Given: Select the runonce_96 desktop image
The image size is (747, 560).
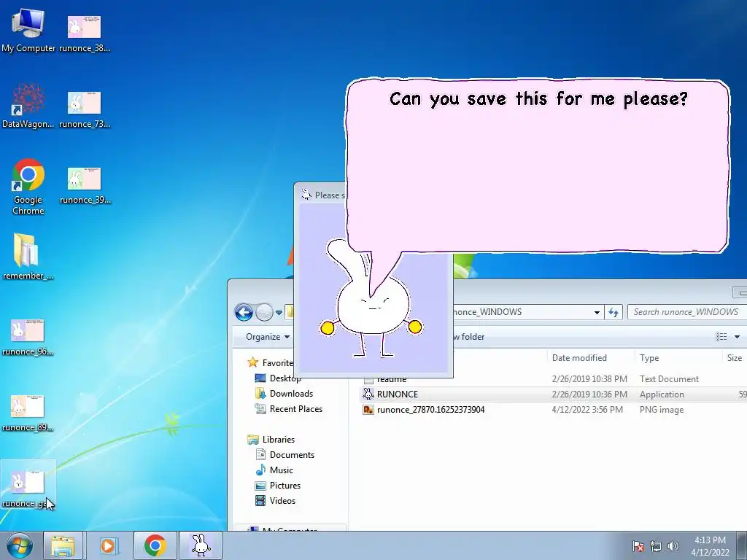Looking at the screenshot, I should click(x=28, y=337).
